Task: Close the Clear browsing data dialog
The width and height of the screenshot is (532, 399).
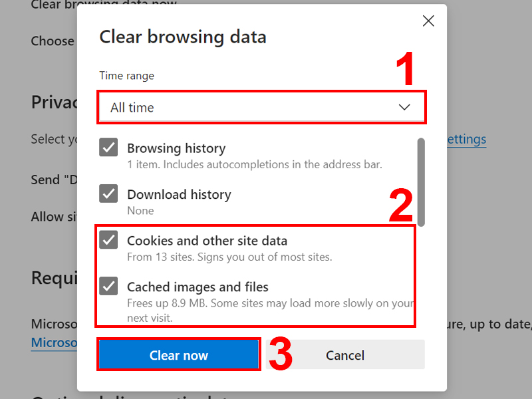Action: pyautogui.click(x=428, y=21)
